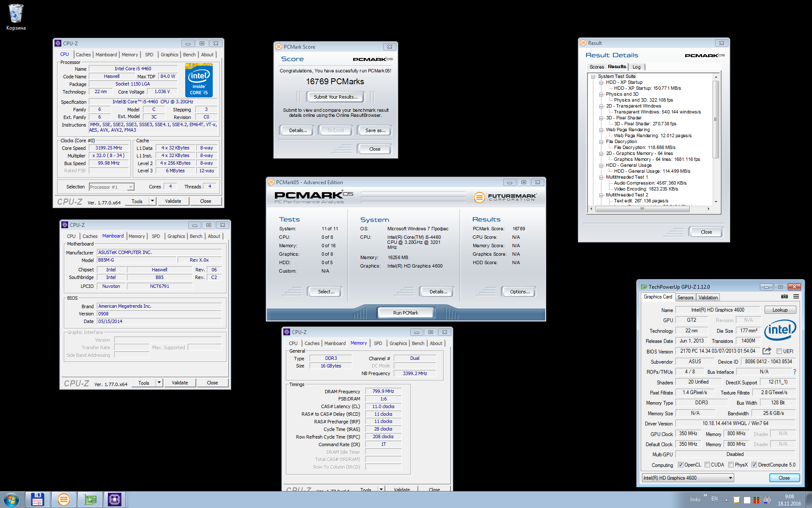The height and width of the screenshot is (508, 812).
Task: Toggle the PhysX checkbox
Action: [731, 465]
